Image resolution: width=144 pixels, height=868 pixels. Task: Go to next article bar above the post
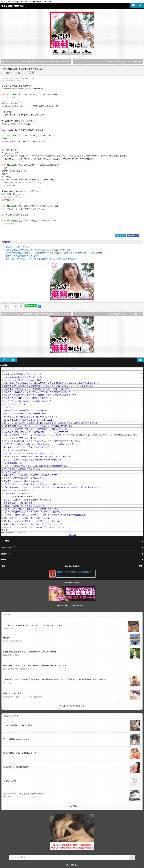coord(108,61)
